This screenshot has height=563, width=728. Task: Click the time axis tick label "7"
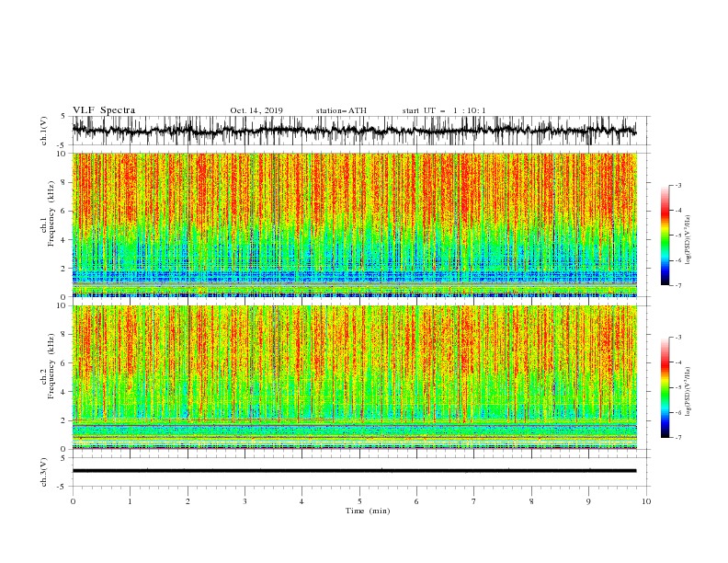[x=474, y=501]
